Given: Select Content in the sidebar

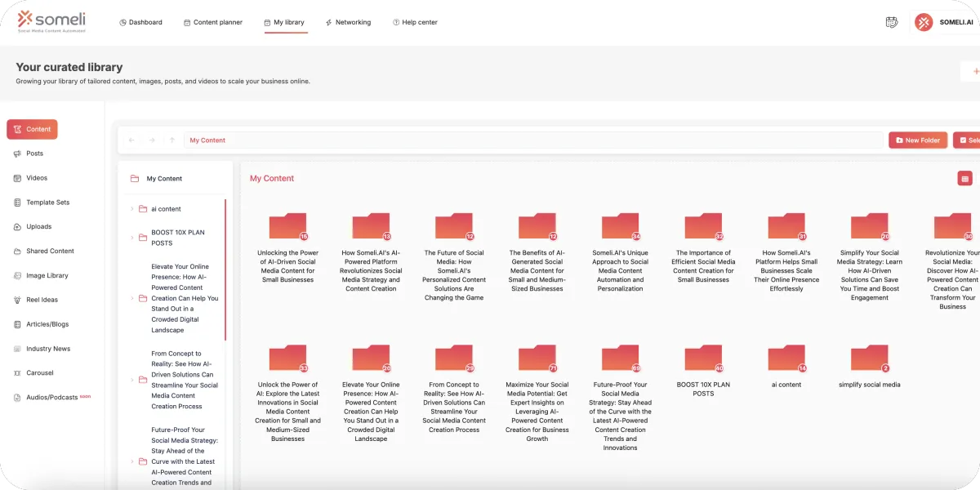Looking at the screenshot, I should 32,129.
